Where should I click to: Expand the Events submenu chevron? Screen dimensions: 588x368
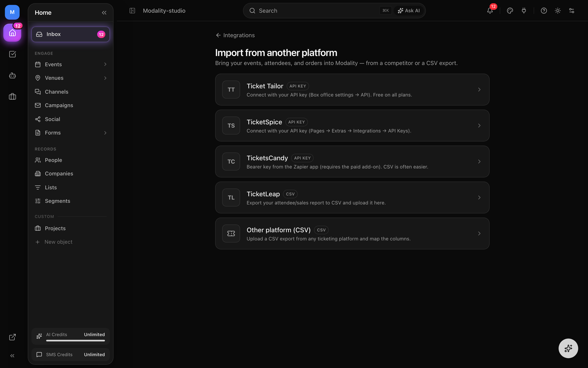pyautogui.click(x=105, y=64)
